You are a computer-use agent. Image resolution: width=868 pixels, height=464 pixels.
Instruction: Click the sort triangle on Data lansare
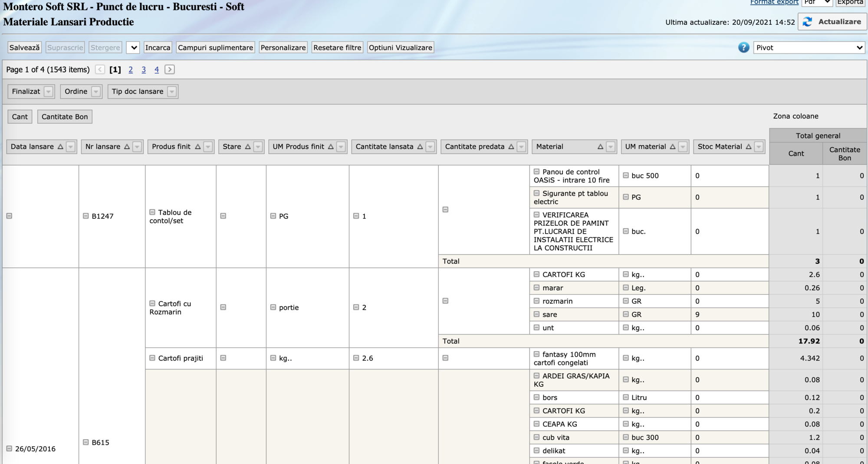pos(60,147)
